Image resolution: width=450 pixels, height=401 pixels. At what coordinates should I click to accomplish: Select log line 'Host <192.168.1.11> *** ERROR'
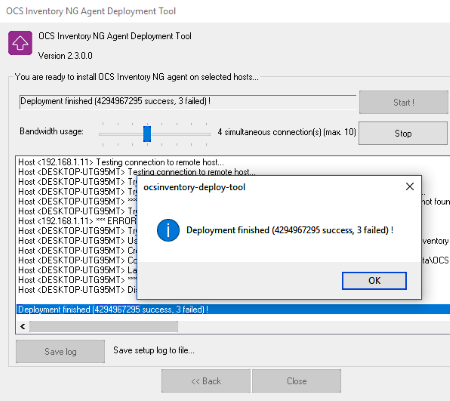coord(78,221)
